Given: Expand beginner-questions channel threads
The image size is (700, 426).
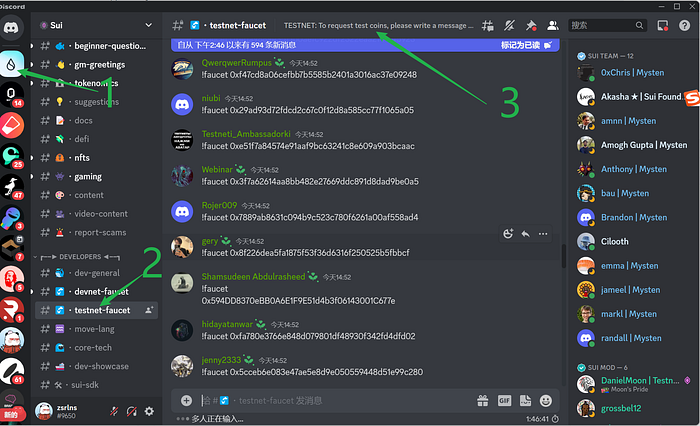Looking at the screenshot, I should pos(32,46).
